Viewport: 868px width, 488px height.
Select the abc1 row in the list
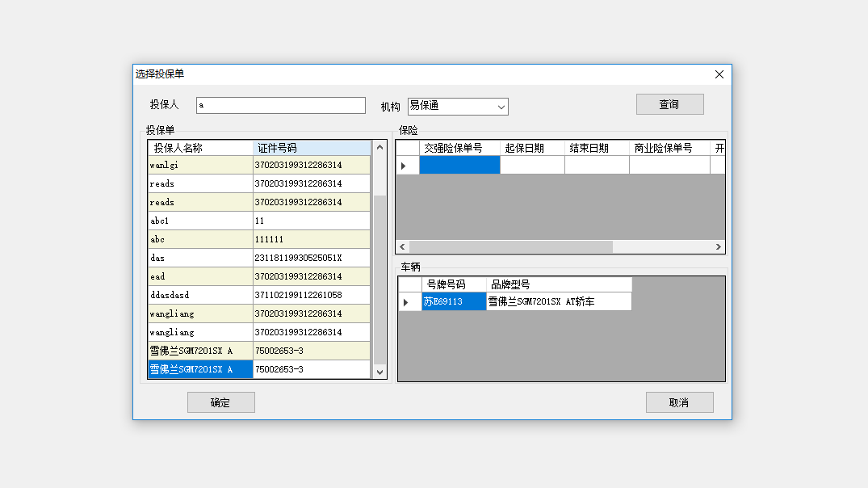click(x=200, y=221)
